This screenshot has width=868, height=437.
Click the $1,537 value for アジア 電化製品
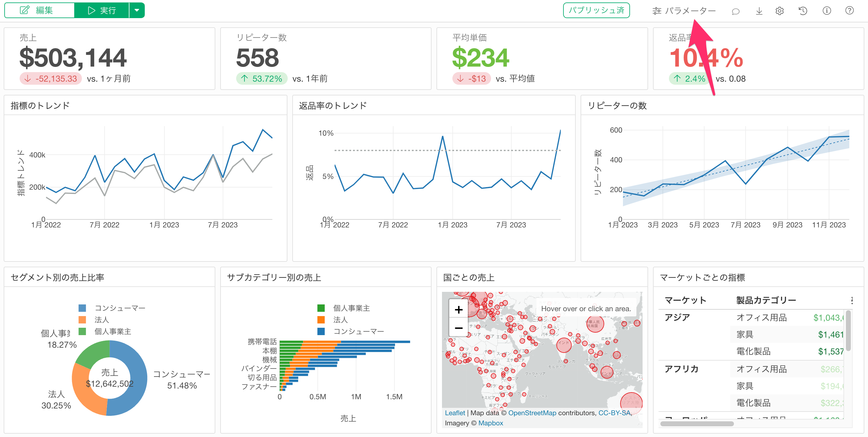[x=830, y=352]
